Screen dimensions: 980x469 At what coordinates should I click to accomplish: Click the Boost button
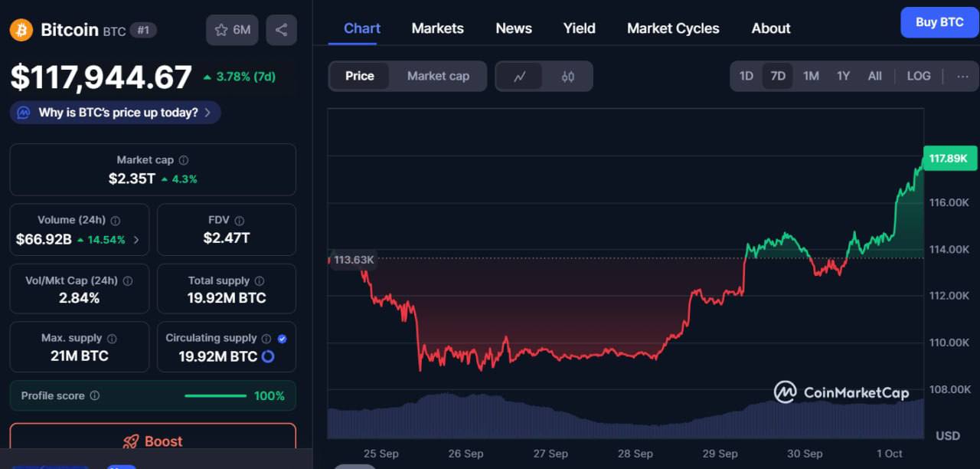153,441
